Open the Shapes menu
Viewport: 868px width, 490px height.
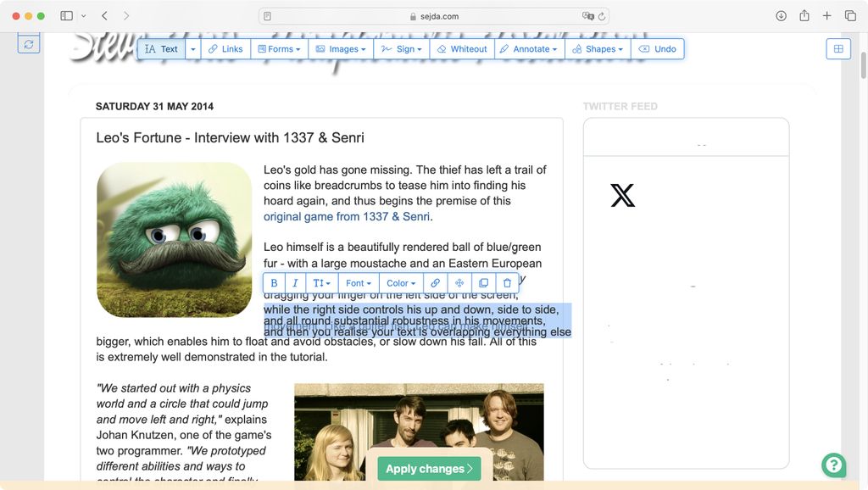coord(598,48)
